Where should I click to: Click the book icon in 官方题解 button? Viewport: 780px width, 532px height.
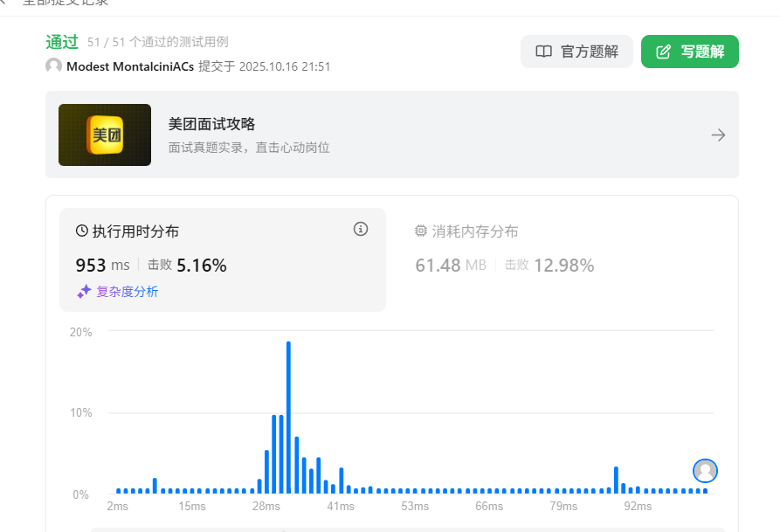(543, 52)
